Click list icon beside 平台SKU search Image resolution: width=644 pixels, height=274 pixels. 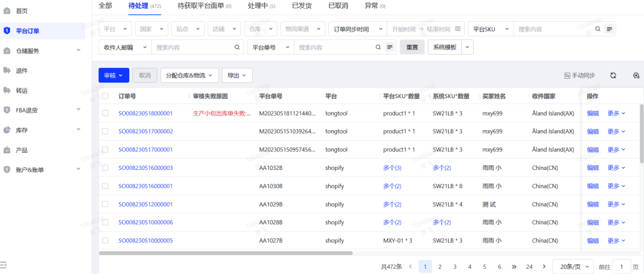[x=610, y=29]
